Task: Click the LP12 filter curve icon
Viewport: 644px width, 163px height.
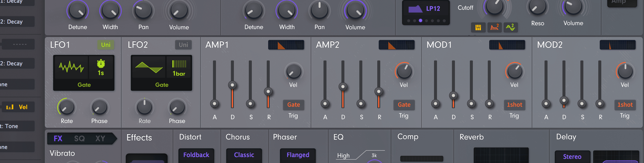Action: [x=415, y=9]
